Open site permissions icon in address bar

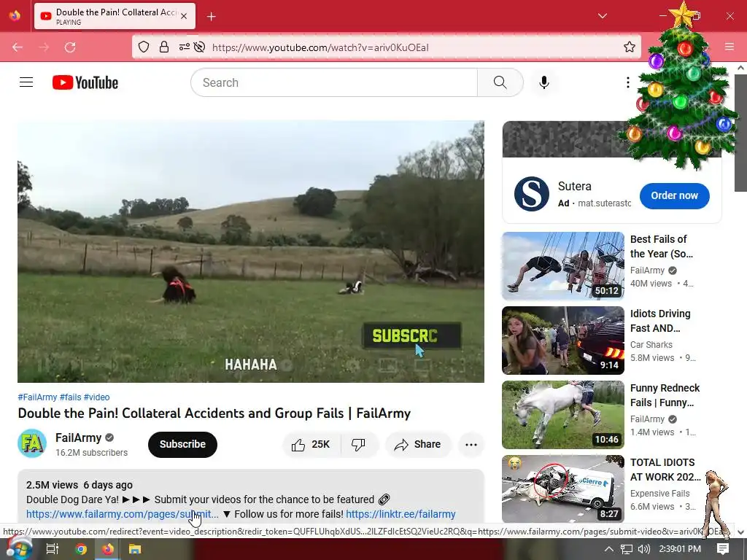coord(185,47)
